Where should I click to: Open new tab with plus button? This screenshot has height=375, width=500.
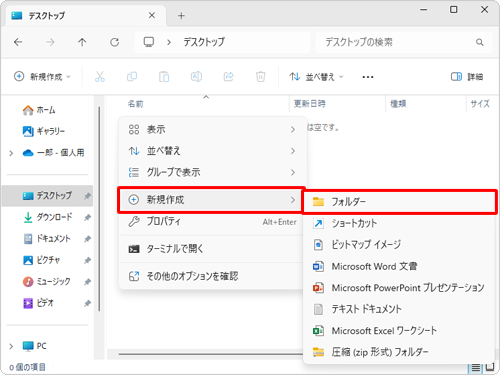point(181,16)
